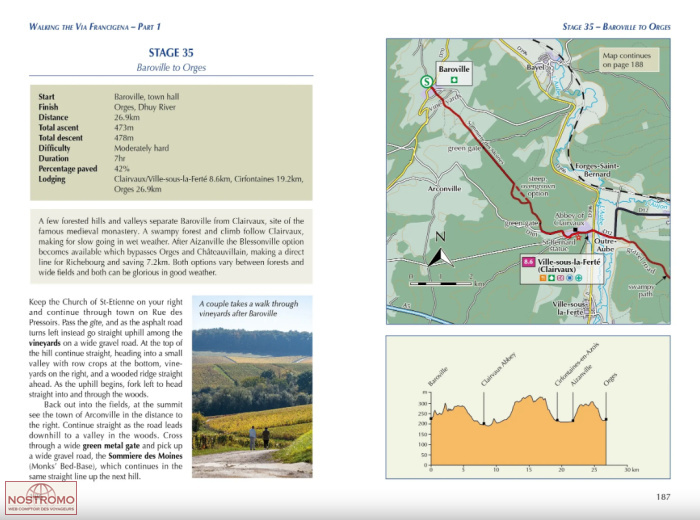
Task: Click the 'Orges, Dhuy River' finish value
Action: point(145,107)
